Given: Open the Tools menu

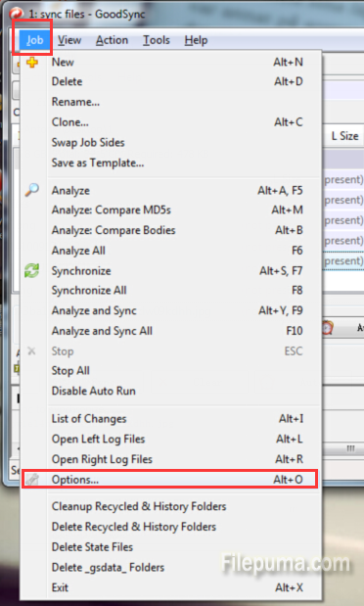Looking at the screenshot, I should [157, 40].
